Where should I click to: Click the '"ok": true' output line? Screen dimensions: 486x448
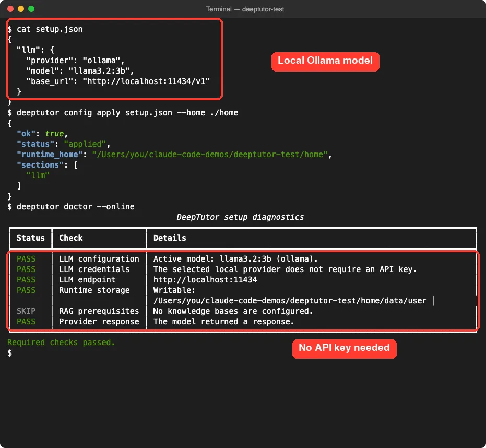coord(42,134)
